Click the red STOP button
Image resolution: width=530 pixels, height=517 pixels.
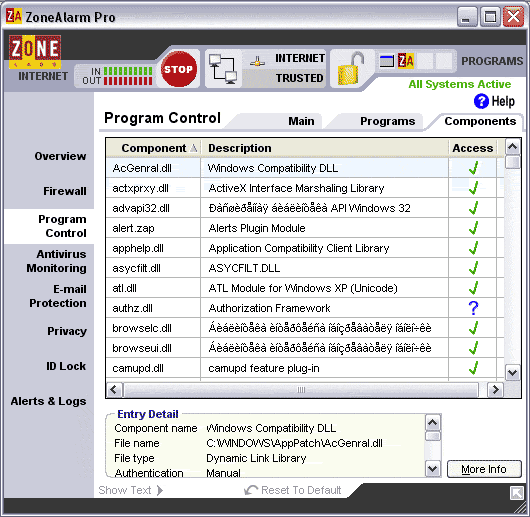178,69
